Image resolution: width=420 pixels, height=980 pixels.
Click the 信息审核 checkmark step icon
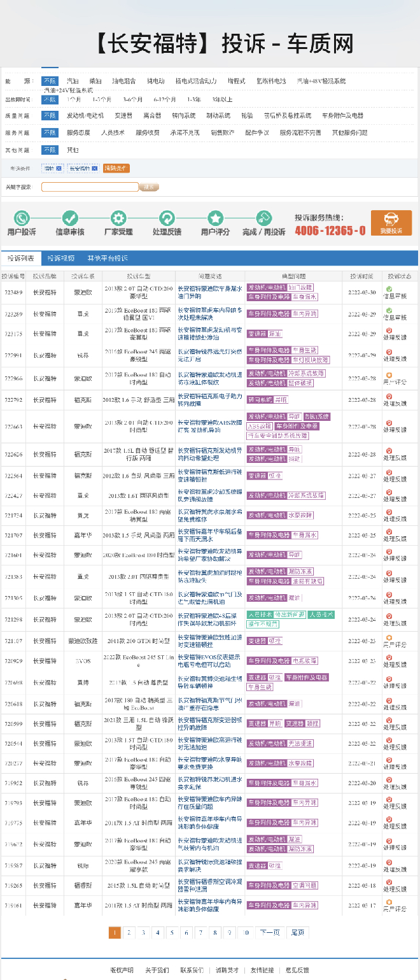tap(69, 218)
